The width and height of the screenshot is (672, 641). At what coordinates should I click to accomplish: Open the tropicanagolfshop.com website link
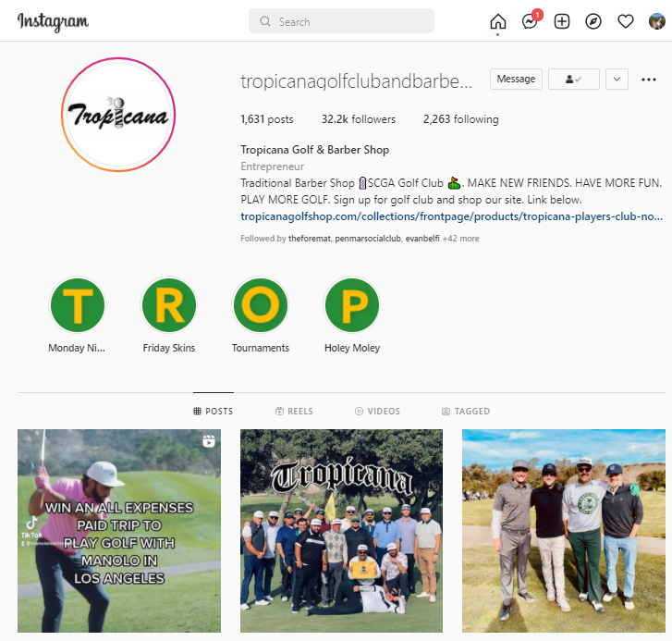tap(451, 216)
